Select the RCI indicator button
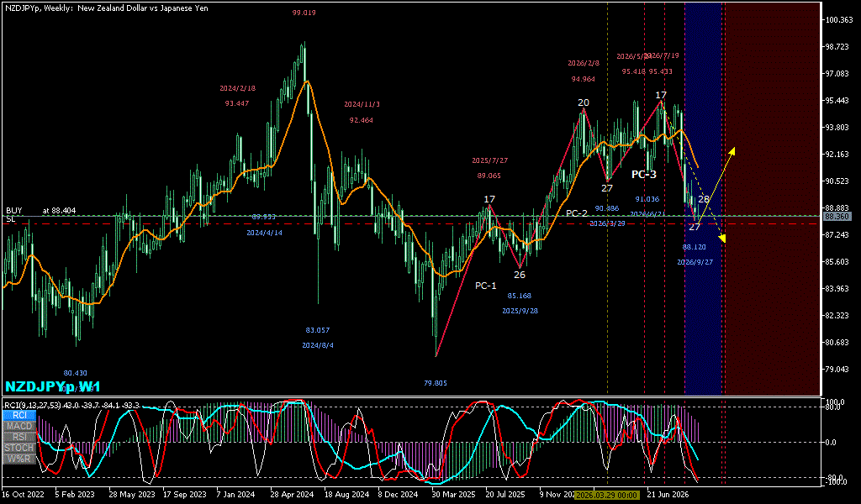 click(x=20, y=415)
